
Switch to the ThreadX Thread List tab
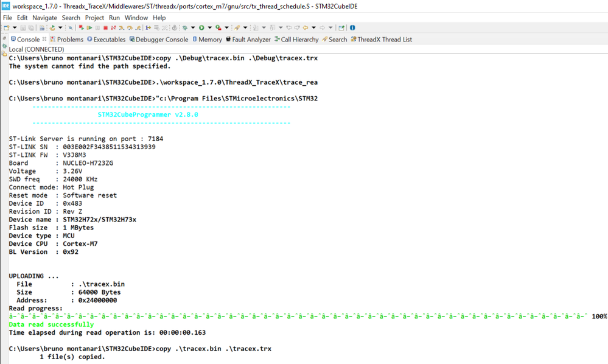tap(382, 40)
